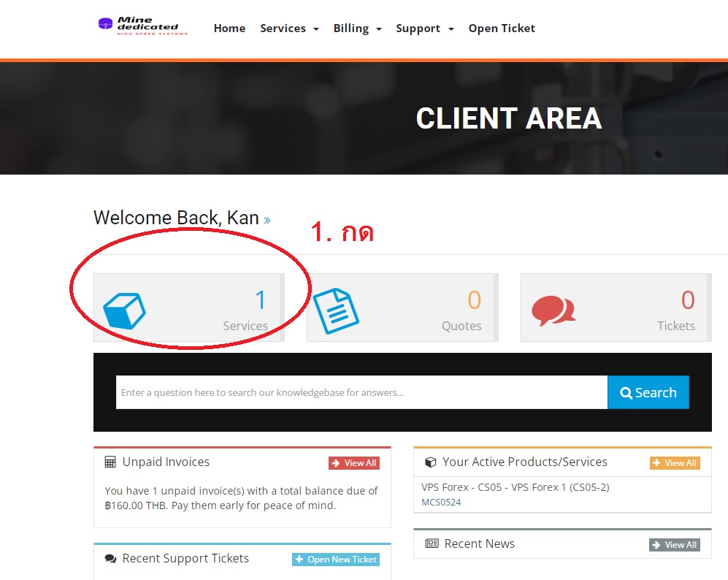Open the document Quotes tile icon
The height and width of the screenshot is (580, 728).
[x=336, y=310]
